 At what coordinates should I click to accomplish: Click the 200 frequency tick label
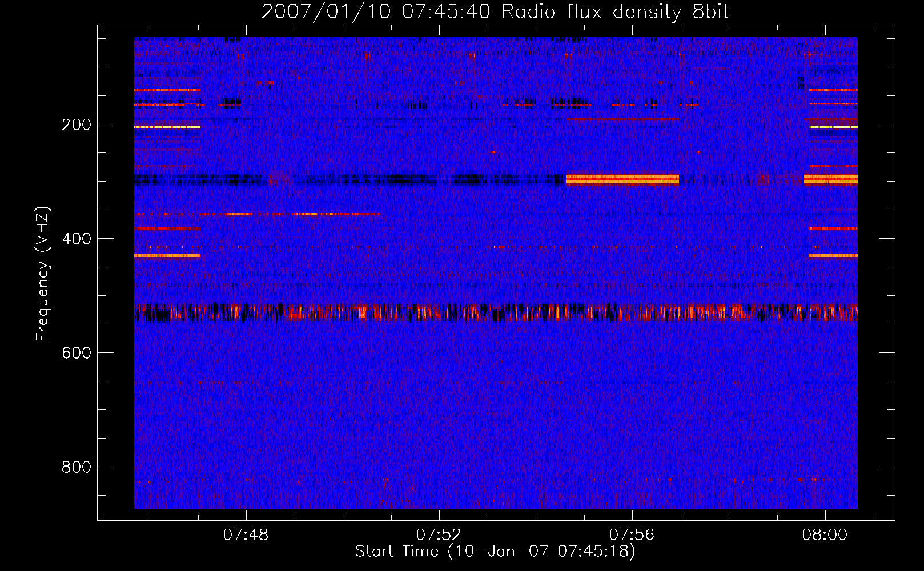[x=77, y=124]
